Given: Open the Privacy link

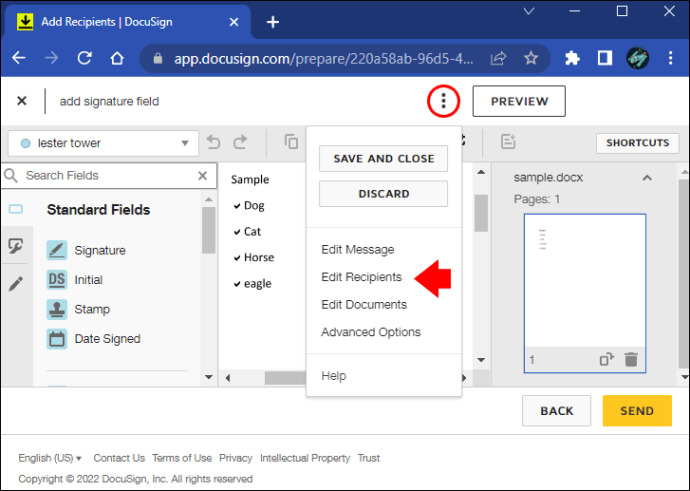Looking at the screenshot, I should [235, 458].
